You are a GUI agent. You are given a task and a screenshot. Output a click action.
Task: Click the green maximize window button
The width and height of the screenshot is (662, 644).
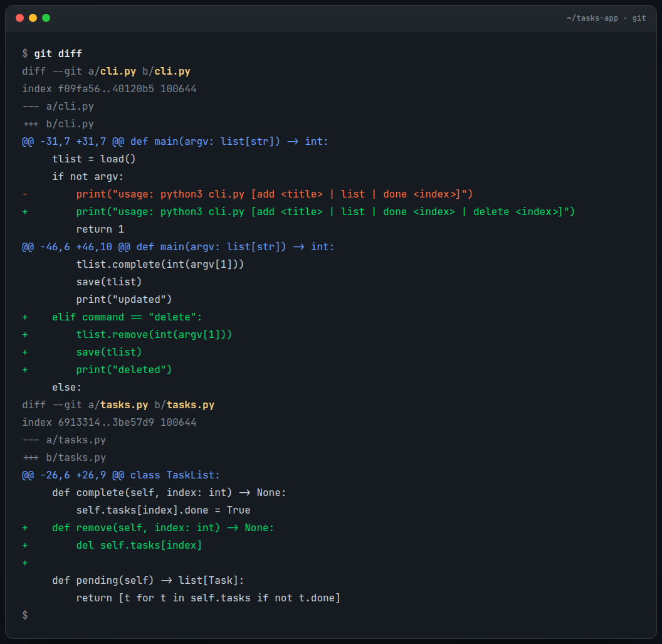pyautogui.click(x=46, y=18)
